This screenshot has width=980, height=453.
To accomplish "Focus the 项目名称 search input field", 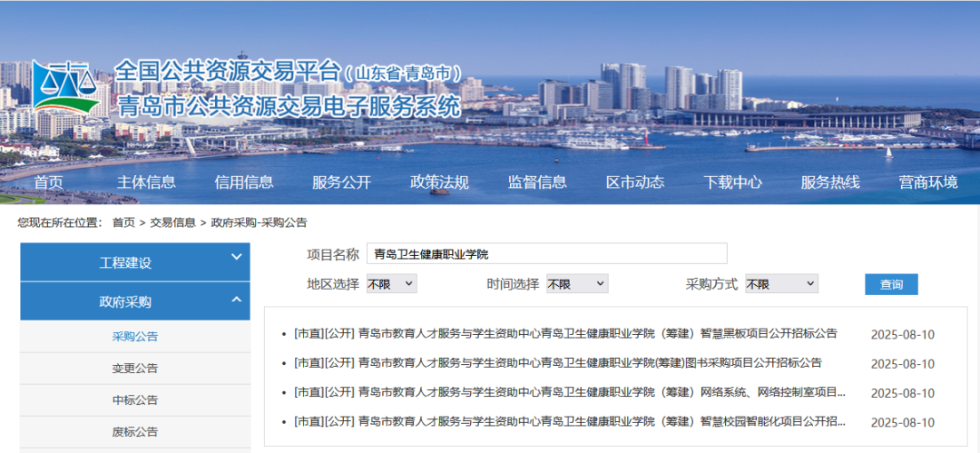I will [547, 253].
